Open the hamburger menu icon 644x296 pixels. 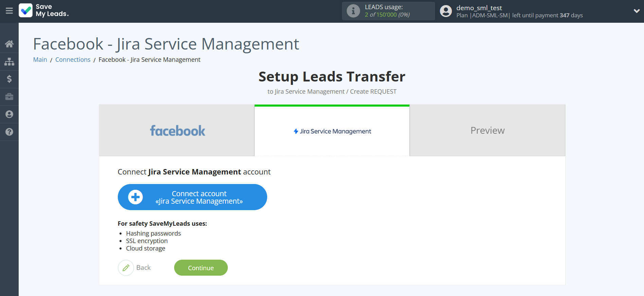9,11
